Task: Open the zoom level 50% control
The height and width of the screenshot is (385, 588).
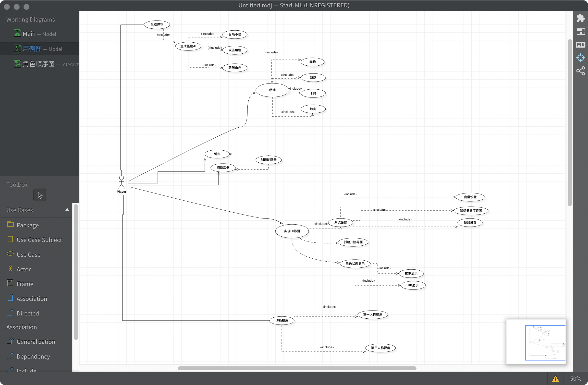Action: 576,379
